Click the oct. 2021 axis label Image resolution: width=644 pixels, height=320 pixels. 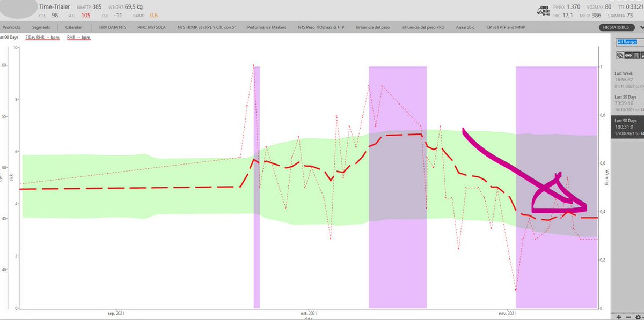point(308,313)
